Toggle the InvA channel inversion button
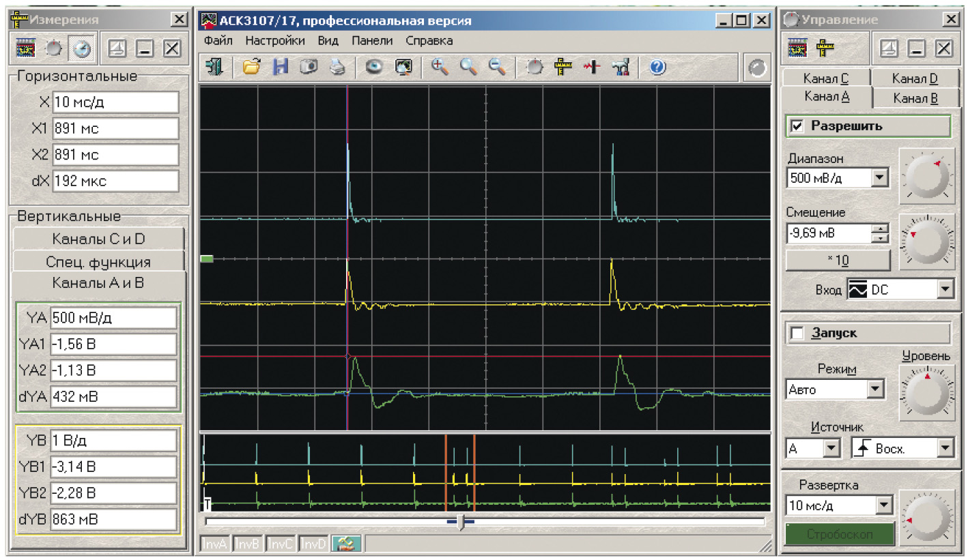The height and width of the screenshot is (560, 968). point(215,544)
